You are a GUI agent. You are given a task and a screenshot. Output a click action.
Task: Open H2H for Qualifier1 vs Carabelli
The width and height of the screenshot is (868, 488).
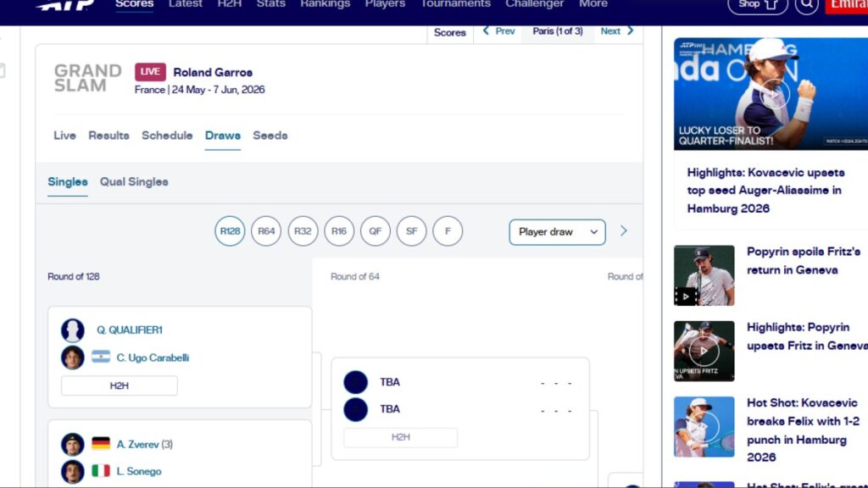pyautogui.click(x=119, y=385)
